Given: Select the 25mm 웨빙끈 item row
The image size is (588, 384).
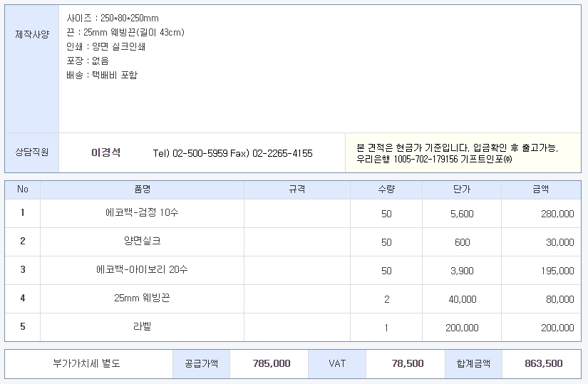Looking at the screenshot, I should tap(142, 299).
